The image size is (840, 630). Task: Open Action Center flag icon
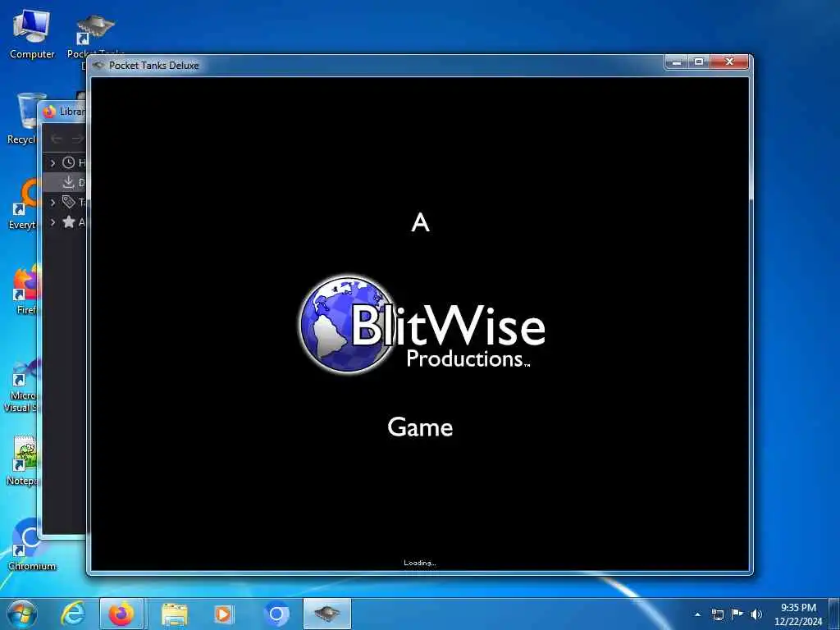737,614
